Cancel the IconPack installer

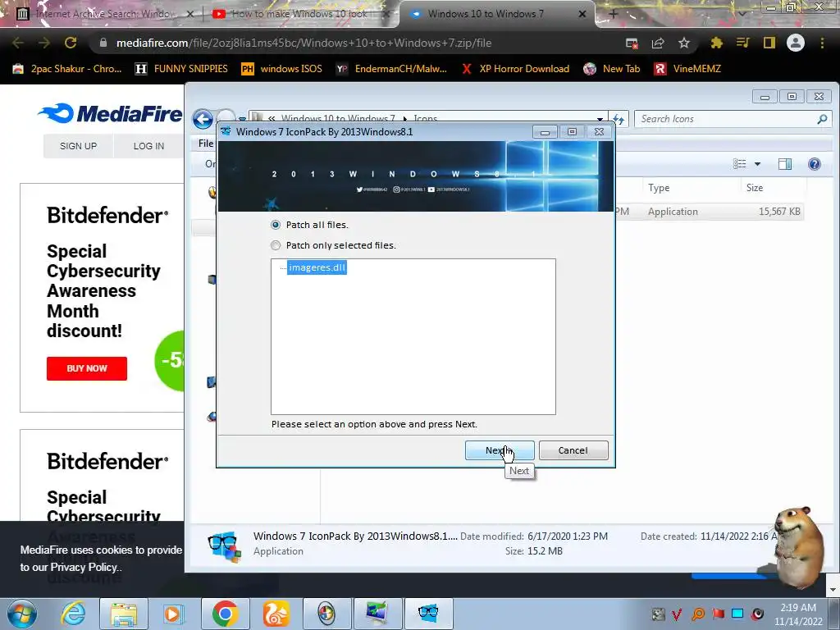click(x=573, y=450)
